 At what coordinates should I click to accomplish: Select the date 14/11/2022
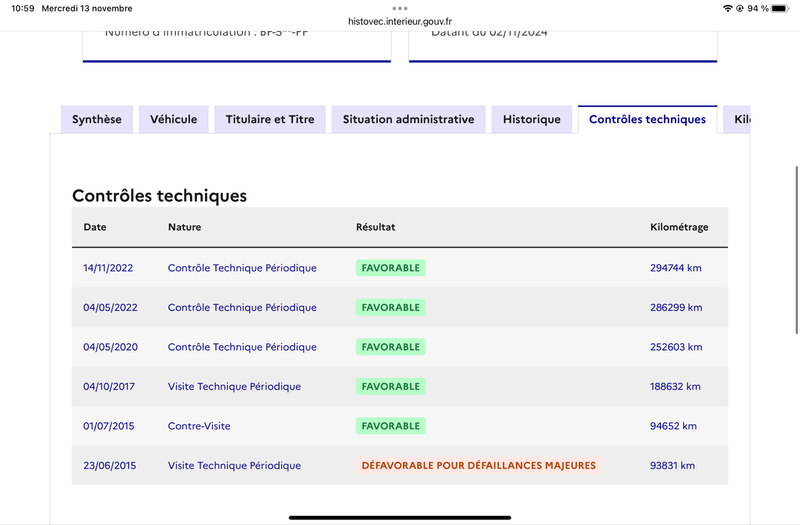coord(108,268)
